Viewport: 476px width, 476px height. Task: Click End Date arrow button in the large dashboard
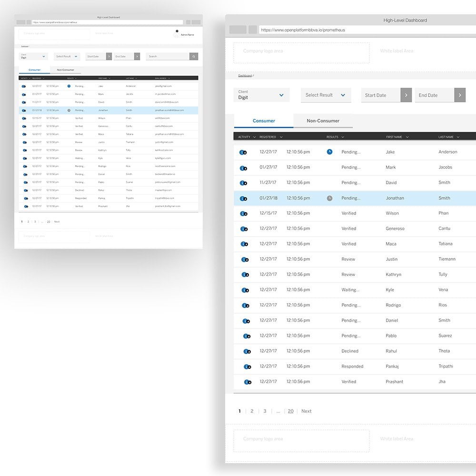click(x=460, y=95)
